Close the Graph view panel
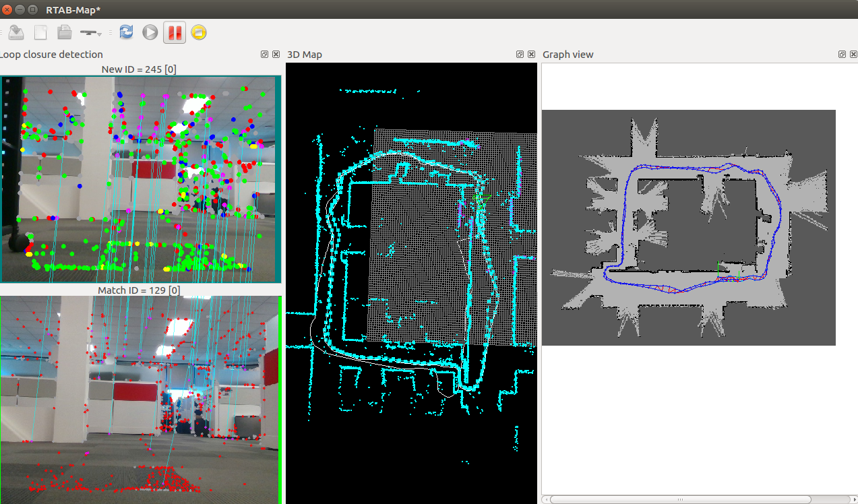The image size is (858, 504). [x=853, y=55]
